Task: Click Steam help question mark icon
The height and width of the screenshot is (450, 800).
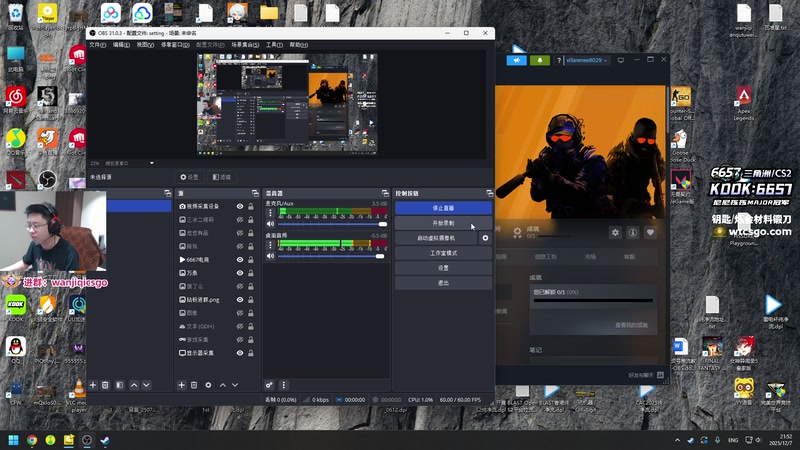Action: [559, 60]
